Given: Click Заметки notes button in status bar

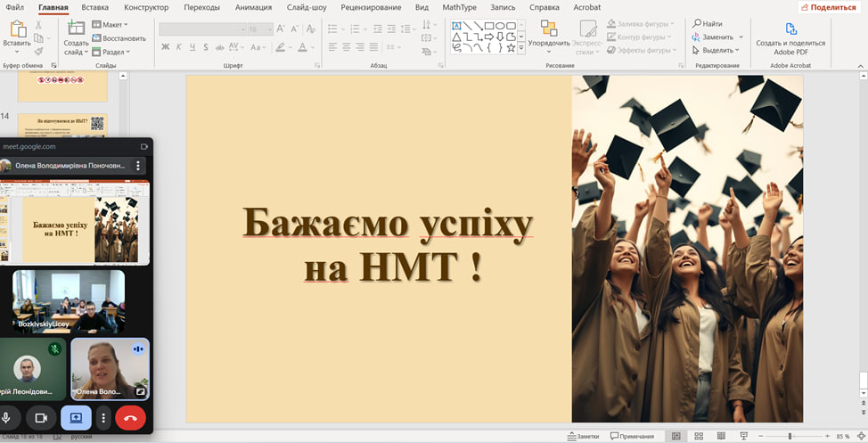Looking at the screenshot, I should click(x=584, y=436).
